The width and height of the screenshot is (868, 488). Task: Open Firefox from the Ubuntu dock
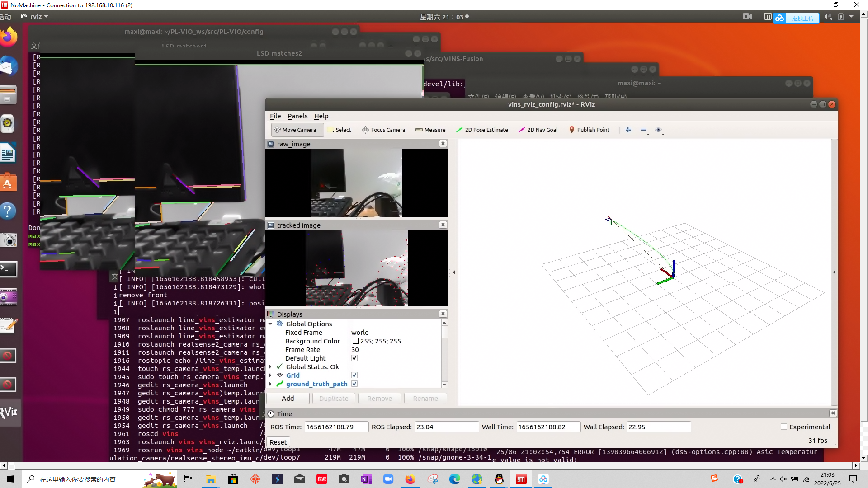click(8, 37)
